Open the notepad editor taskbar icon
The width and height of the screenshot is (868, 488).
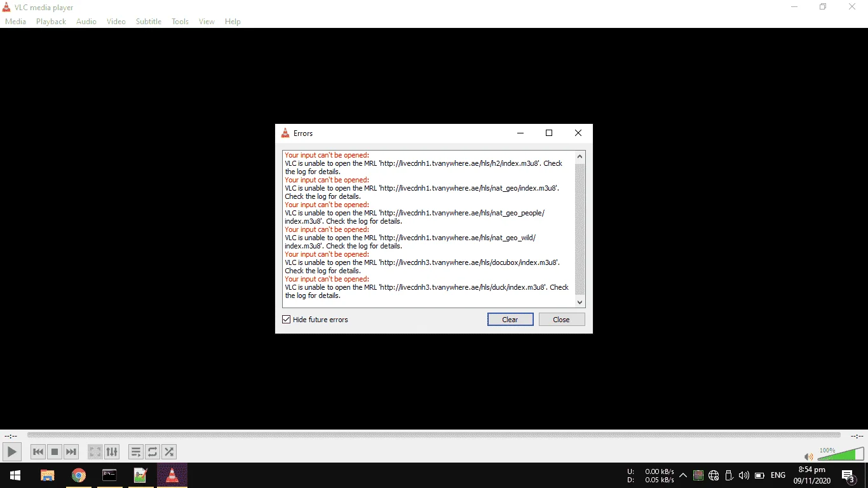tap(140, 475)
